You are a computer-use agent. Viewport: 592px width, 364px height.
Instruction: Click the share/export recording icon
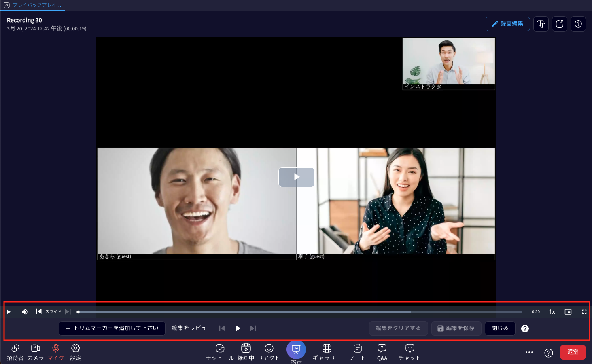click(x=560, y=24)
